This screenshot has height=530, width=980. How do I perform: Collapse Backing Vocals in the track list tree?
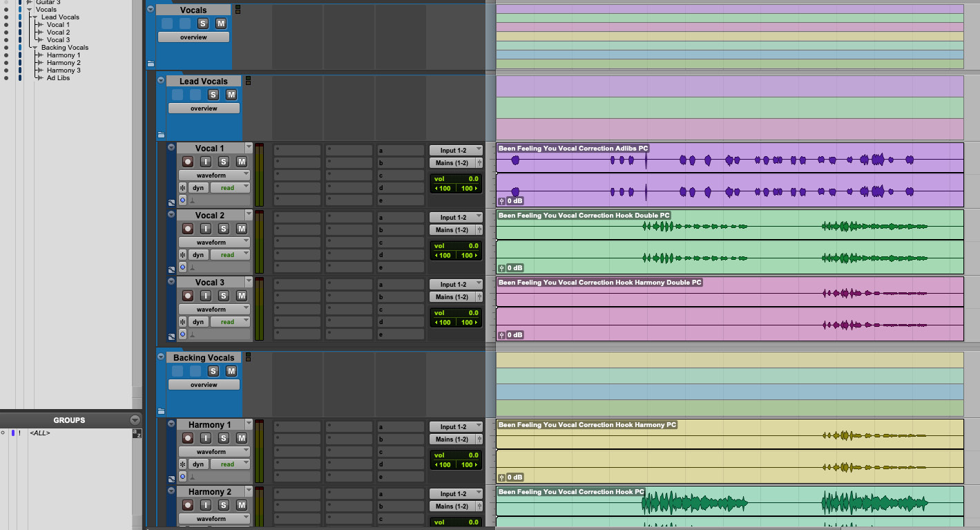pyautogui.click(x=35, y=48)
